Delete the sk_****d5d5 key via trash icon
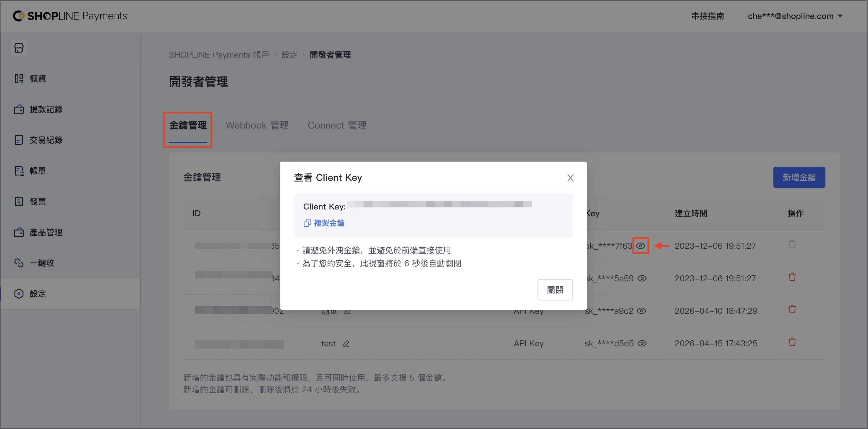The image size is (868, 429). (x=792, y=342)
